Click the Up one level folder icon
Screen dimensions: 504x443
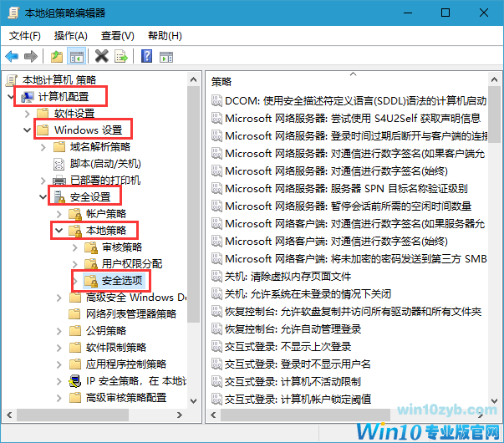coord(57,57)
